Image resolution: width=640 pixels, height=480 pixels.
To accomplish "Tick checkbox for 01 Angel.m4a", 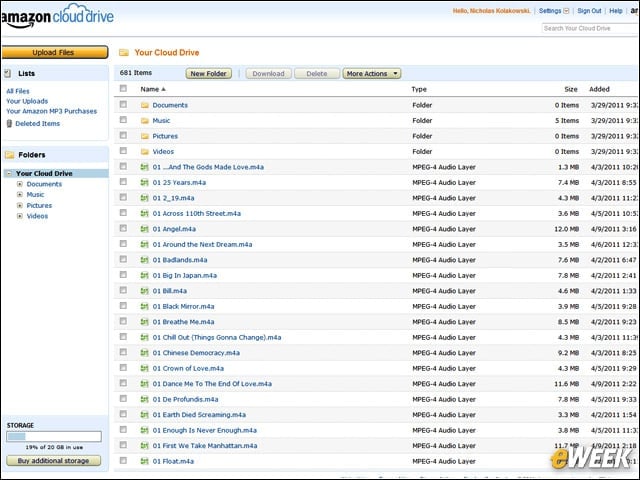I will point(123,229).
